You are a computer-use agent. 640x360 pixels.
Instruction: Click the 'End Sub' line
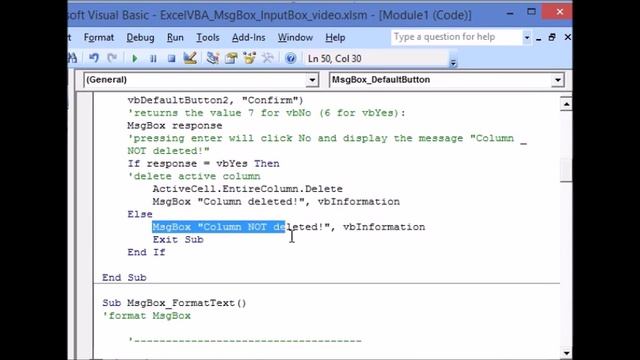point(124,278)
